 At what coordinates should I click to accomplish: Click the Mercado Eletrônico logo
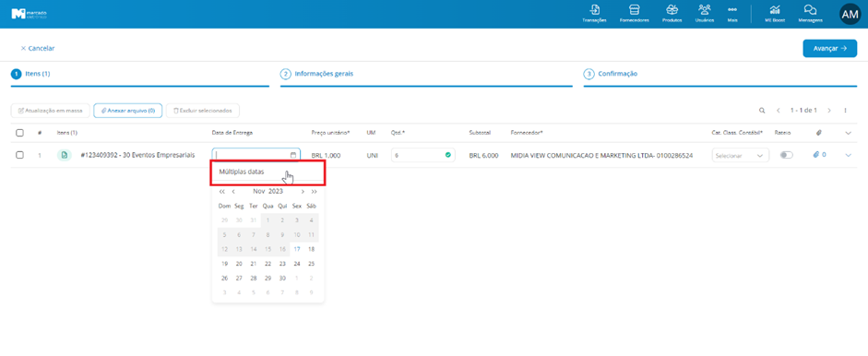[30, 14]
